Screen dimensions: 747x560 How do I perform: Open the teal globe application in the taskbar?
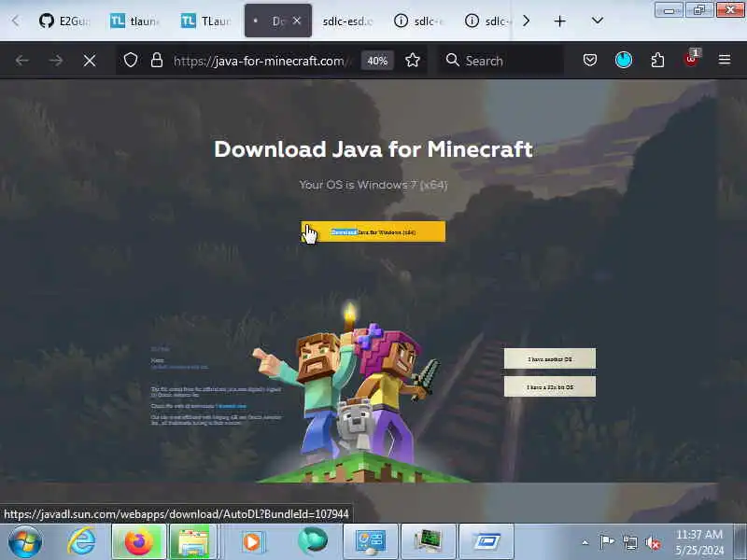[313, 542]
